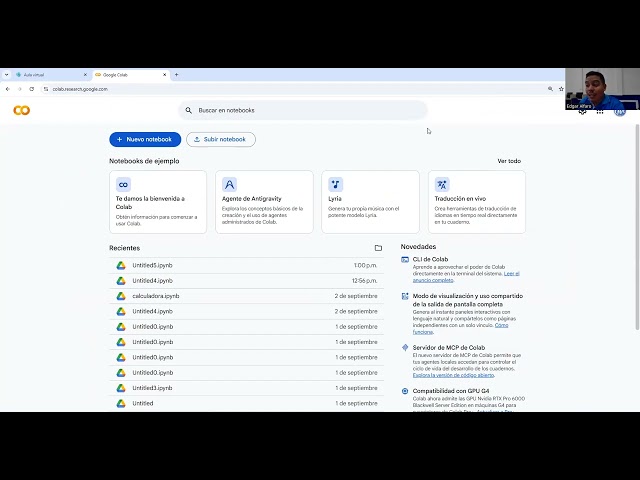Open the recent file named Untitled without extension
Viewport: 640px width, 480px height.
pos(247,403)
